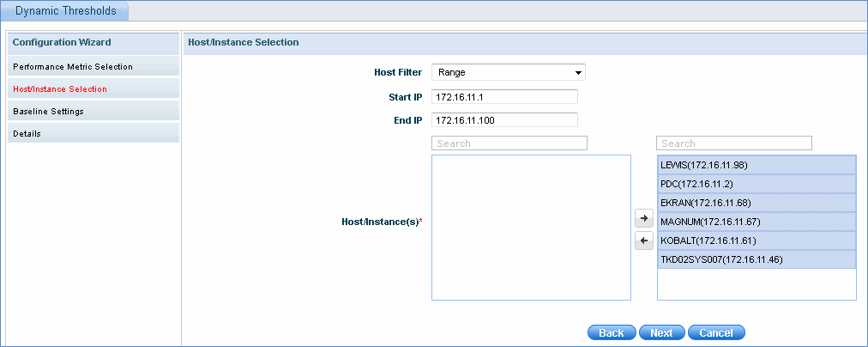Open Performance Metric Selection step

coord(73,66)
